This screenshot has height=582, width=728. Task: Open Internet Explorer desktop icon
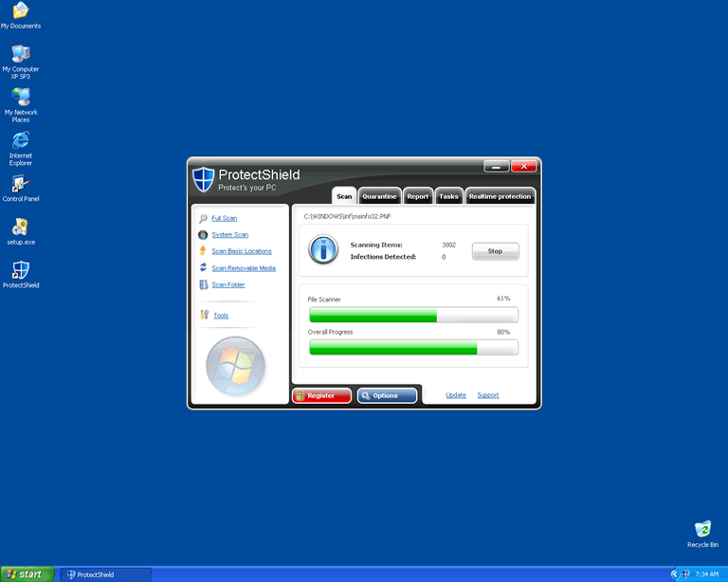21,141
